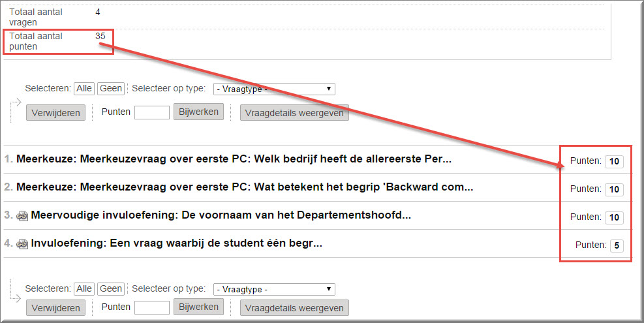Open question 1 about the allereerste PC company

pyautogui.click(x=234, y=159)
